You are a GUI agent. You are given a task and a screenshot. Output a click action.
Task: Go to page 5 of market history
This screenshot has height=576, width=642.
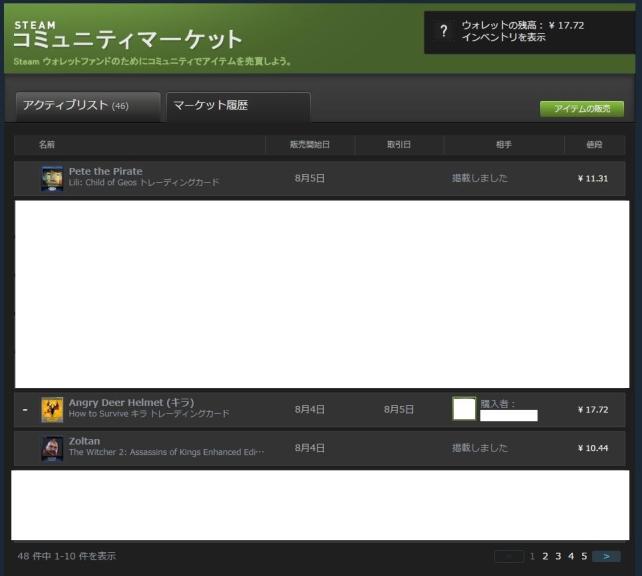coord(584,556)
